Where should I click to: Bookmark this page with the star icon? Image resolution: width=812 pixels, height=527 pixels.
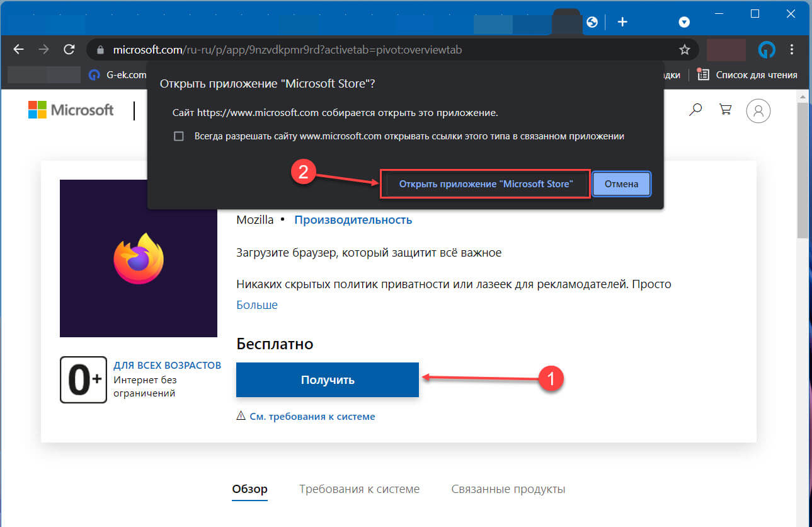pyautogui.click(x=685, y=49)
